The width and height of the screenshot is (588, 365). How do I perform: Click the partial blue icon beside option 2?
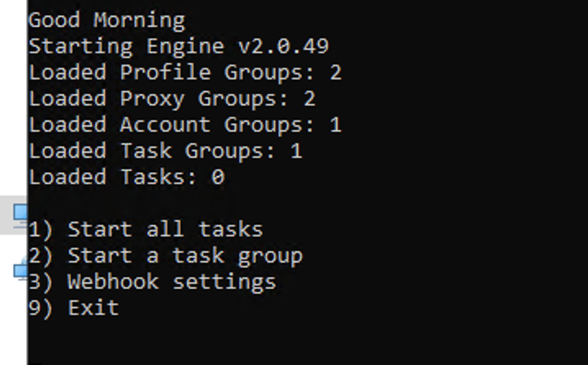[20, 269]
